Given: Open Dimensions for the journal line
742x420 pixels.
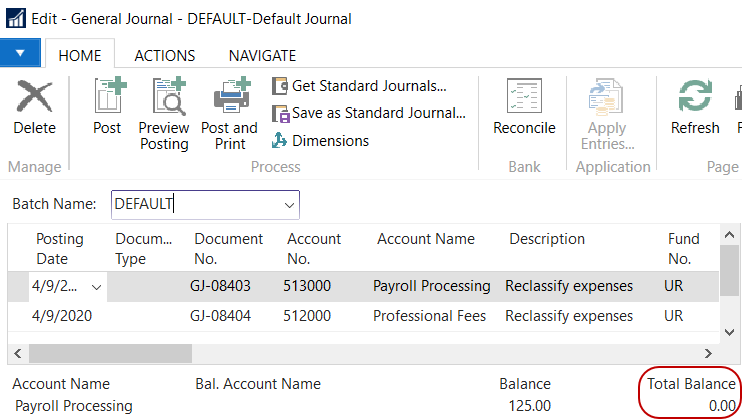Looking at the screenshot, I should 330,141.
